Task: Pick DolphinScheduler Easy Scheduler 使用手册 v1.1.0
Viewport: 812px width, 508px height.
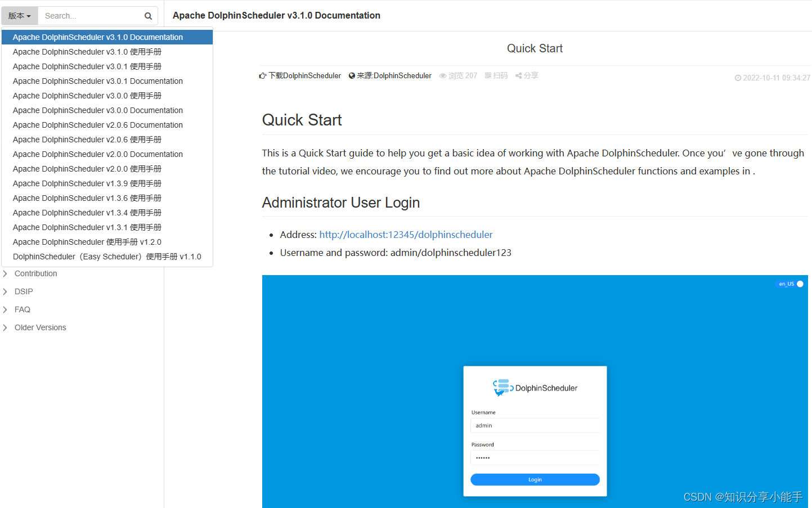Action: 107,257
